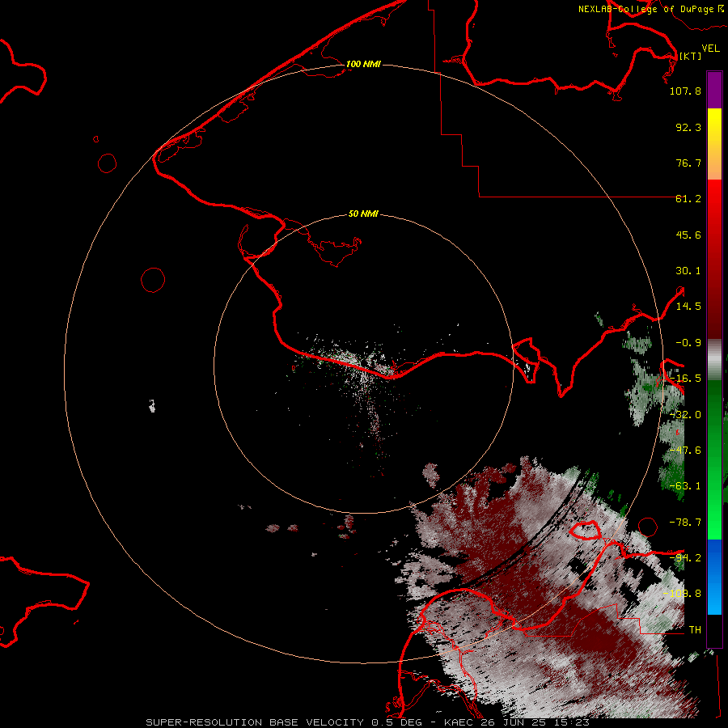Image resolution: width=728 pixels, height=728 pixels.
Task: Select the 50 NMI range ring label
Action: pyautogui.click(x=363, y=214)
